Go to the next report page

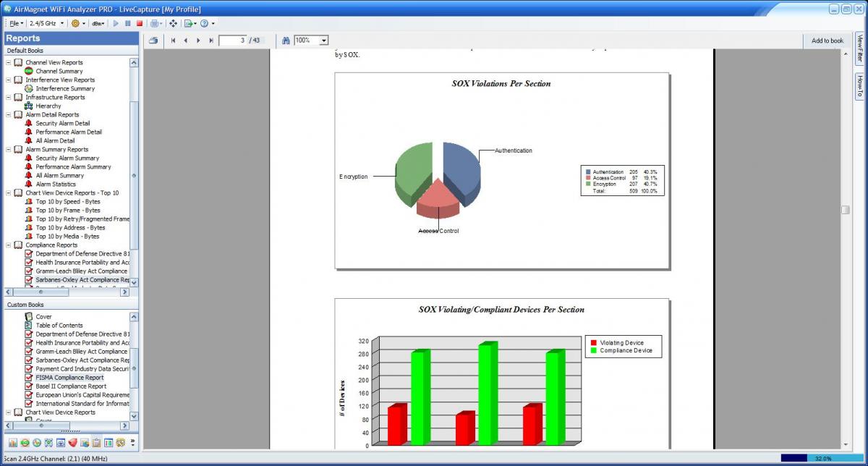[x=199, y=41]
